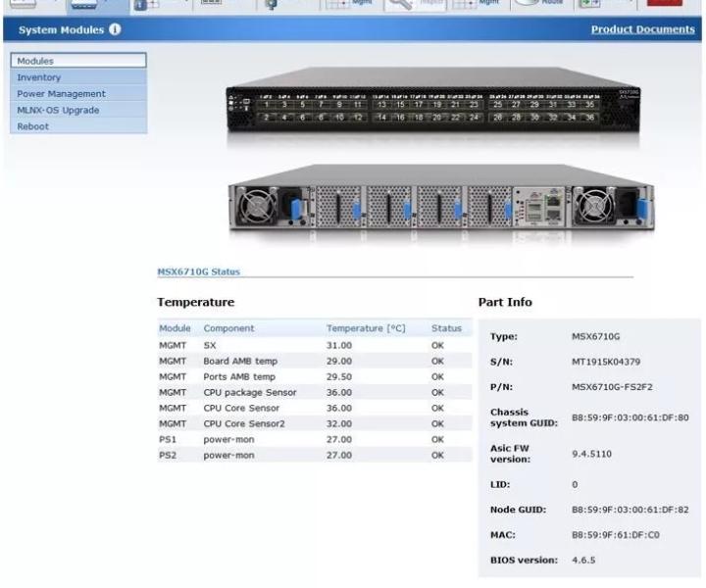
Task: Click the Temperature section heading
Action: pos(196,302)
